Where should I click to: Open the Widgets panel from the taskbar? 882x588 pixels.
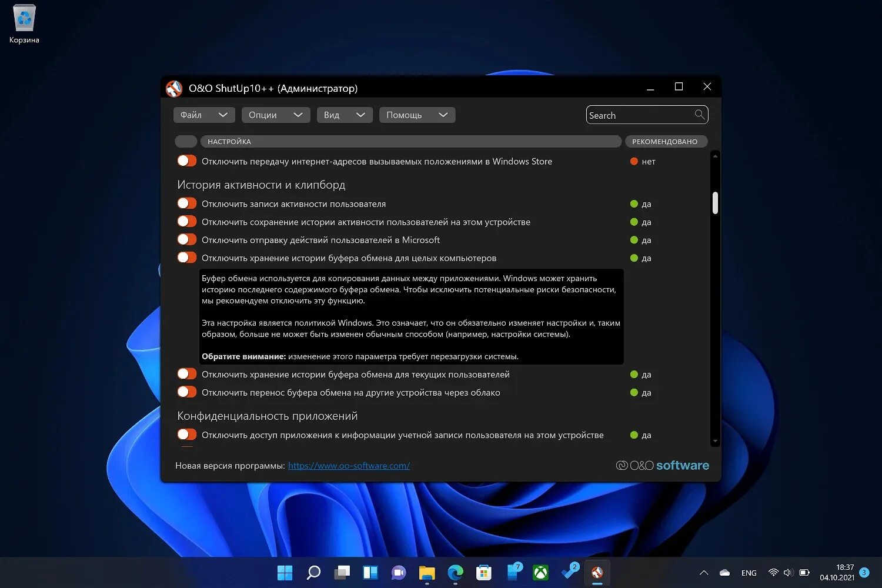(x=370, y=572)
